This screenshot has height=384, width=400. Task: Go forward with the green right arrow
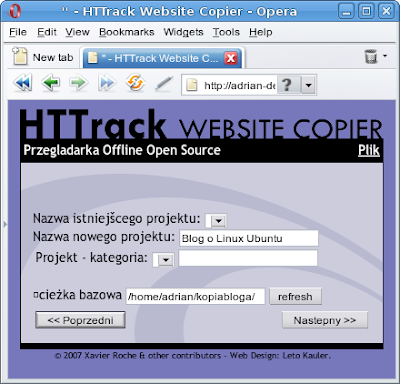pyautogui.click(x=79, y=83)
